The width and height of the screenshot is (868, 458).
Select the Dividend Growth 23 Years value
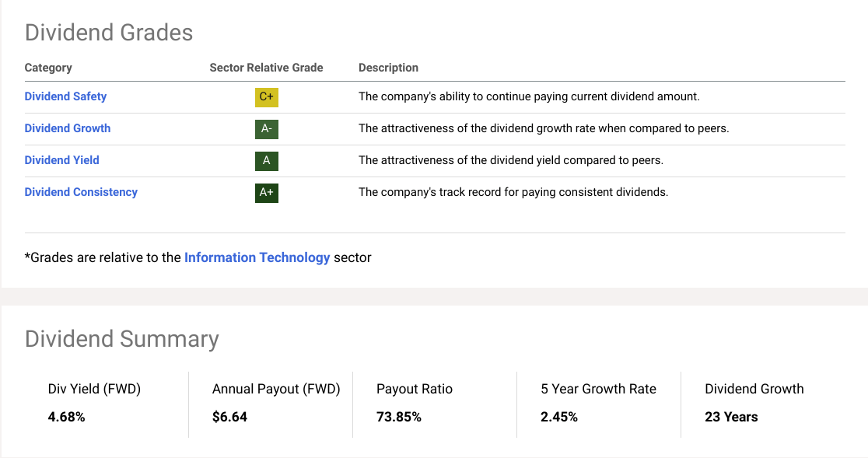pos(731,417)
